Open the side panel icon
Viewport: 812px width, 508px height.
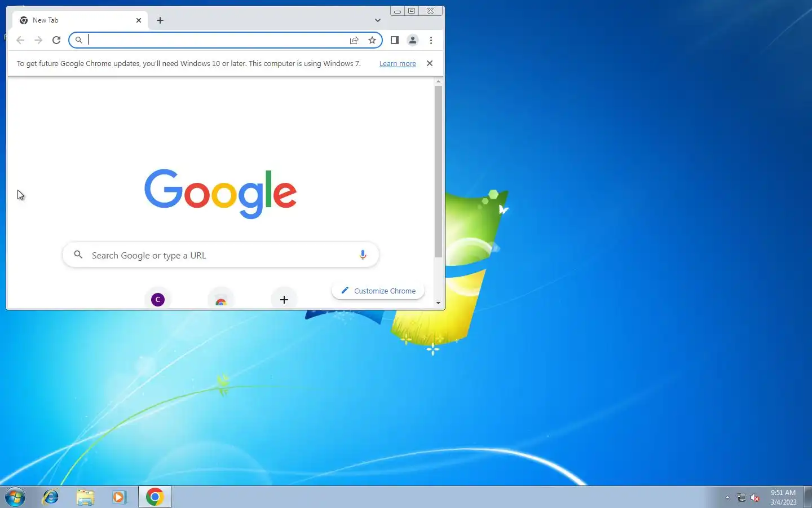coord(395,40)
